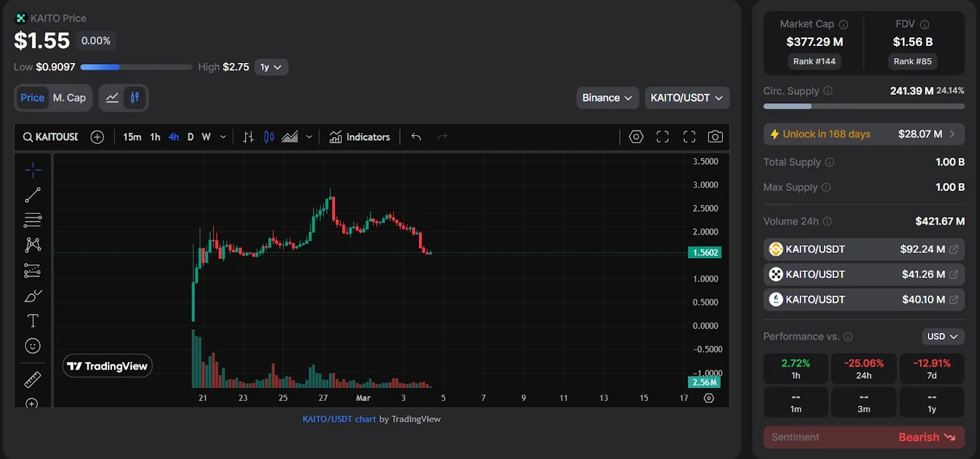Select the trend line drawing tool
This screenshot has width=980, height=459.
pos(32,195)
